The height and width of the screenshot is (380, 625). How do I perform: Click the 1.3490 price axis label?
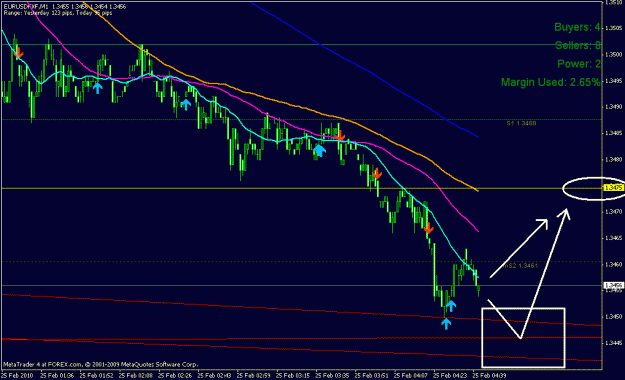pos(613,107)
